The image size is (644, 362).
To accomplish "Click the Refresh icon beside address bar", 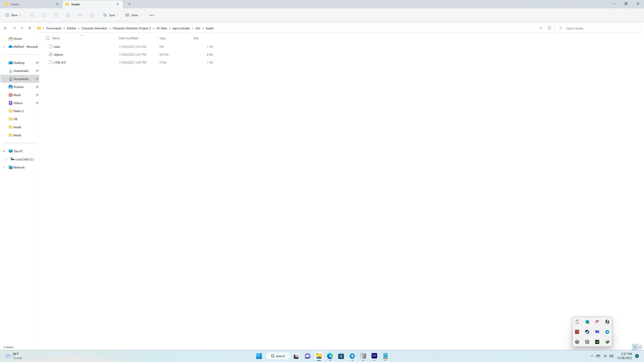I will pyautogui.click(x=549, y=28).
